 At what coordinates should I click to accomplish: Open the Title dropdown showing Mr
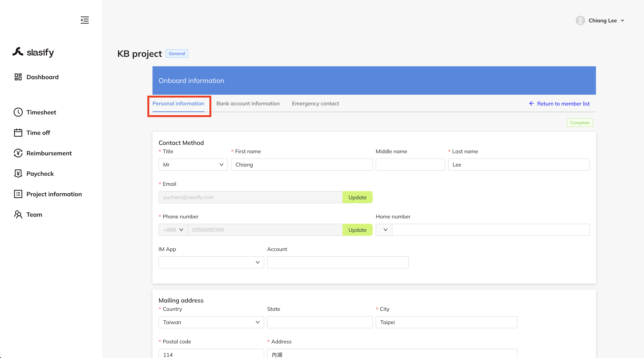pyautogui.click(x=193, y=164)
